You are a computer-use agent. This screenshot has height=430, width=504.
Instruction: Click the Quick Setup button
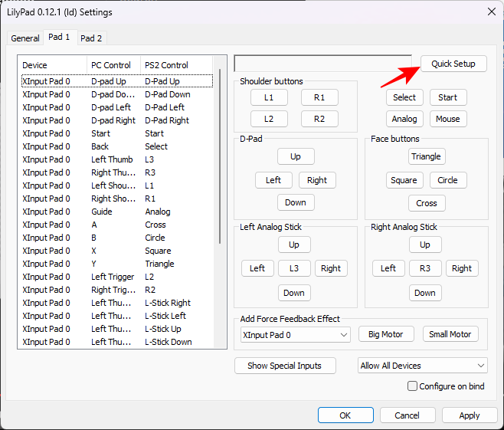click(453, 64)
